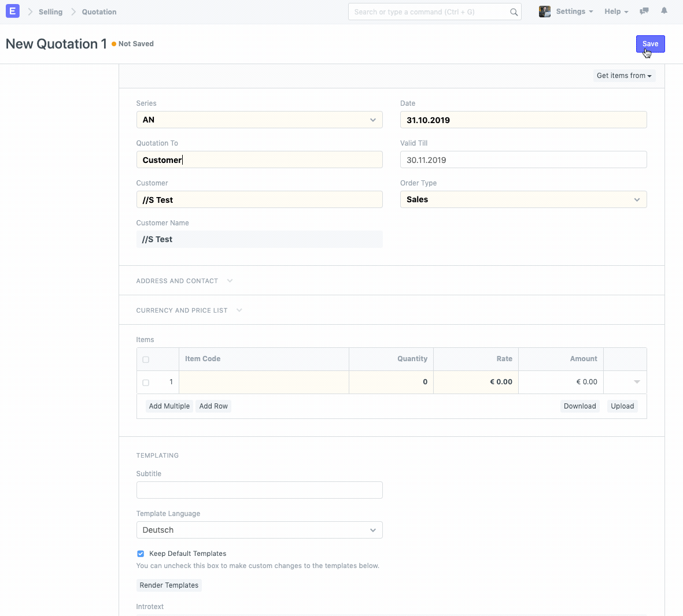Open the Get items from menu
683x616 pixels.
[624, 75]
